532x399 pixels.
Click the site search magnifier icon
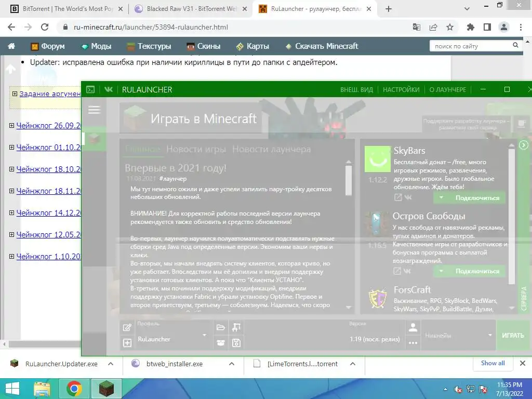515,45
